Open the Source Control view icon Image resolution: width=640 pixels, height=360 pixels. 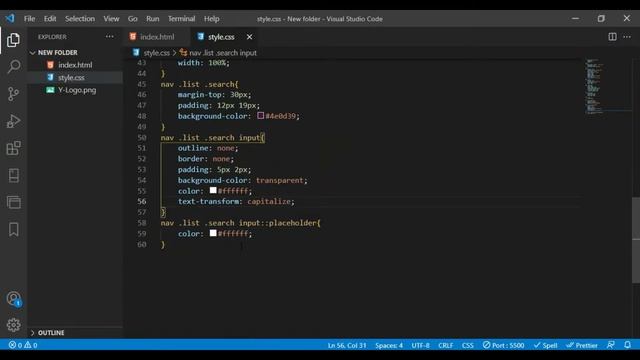13,94
